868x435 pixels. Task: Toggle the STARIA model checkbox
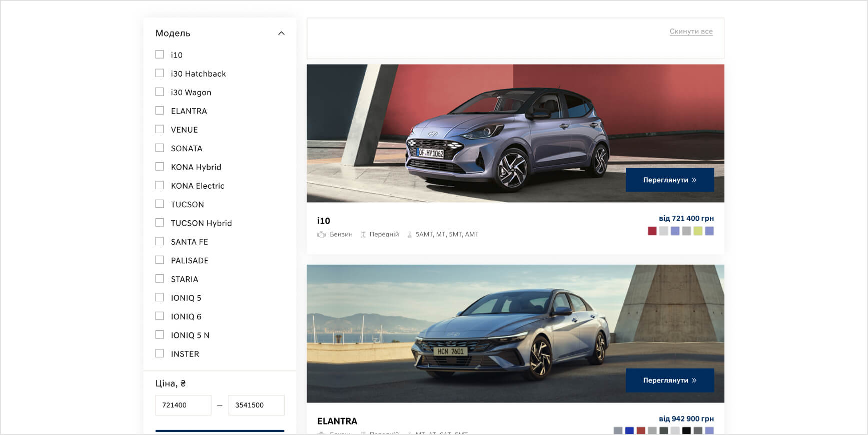pyautogui.click(x=160, y=279)
